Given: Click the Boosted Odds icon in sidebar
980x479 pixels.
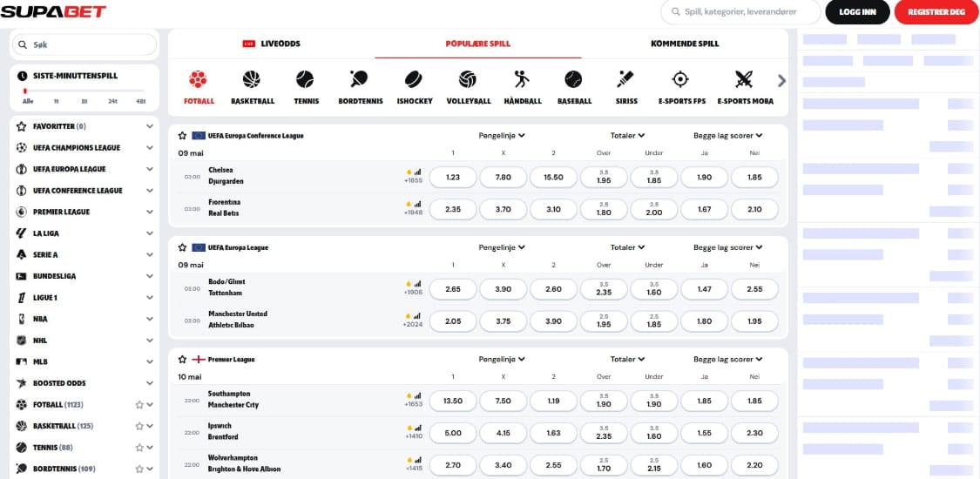Looking at the screenshot, I should pyautogui.click(x=22, y=383).
